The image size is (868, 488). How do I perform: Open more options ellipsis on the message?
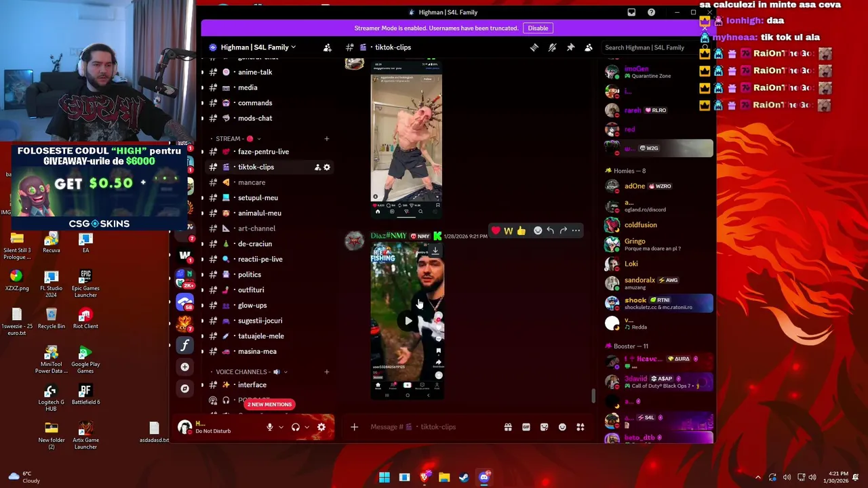(x=576, y=230)
